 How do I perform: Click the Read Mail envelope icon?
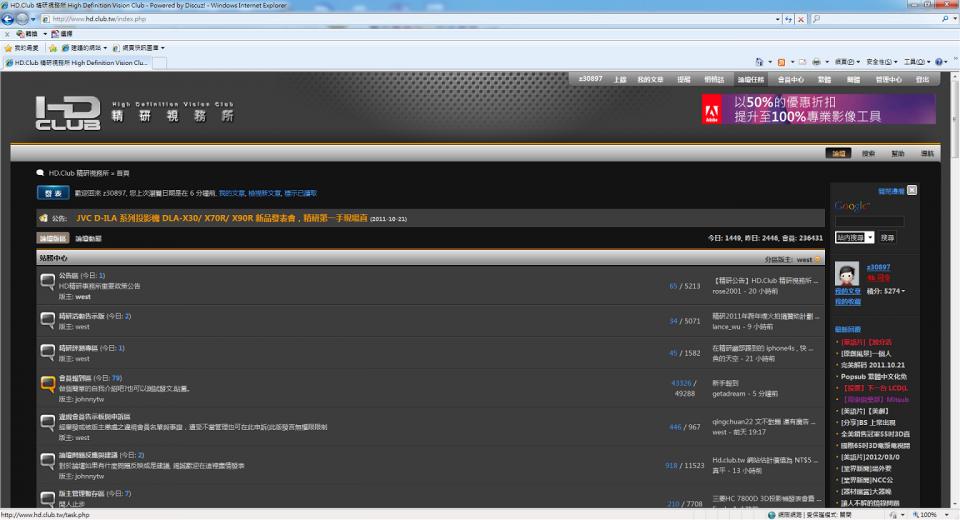pyautogui.click(x=802, y=62)
